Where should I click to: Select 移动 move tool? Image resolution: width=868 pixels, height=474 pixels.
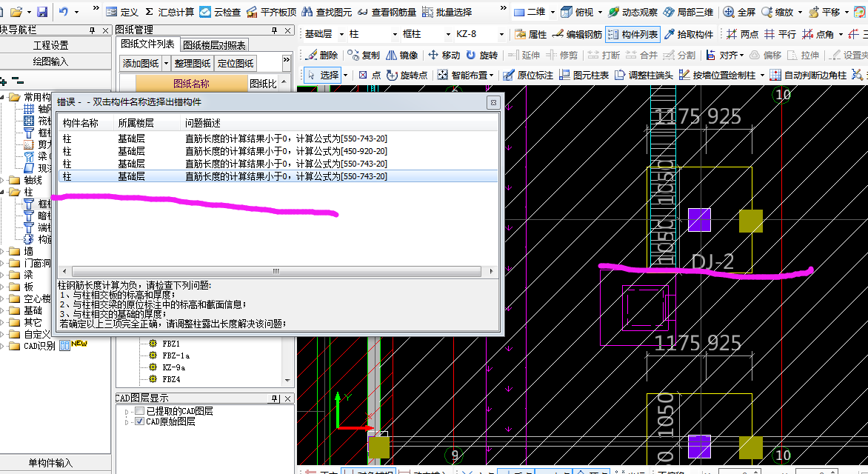pos(444,55)
